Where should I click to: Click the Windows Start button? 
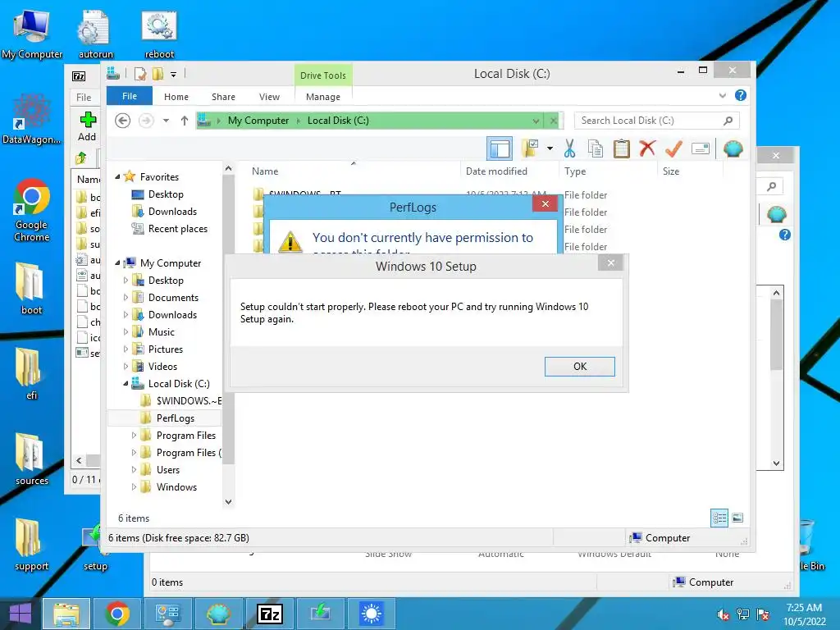20,614
